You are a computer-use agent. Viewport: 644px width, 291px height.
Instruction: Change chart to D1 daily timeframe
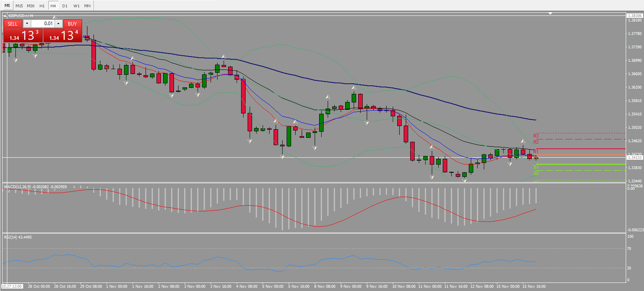[x=65, y=6]
